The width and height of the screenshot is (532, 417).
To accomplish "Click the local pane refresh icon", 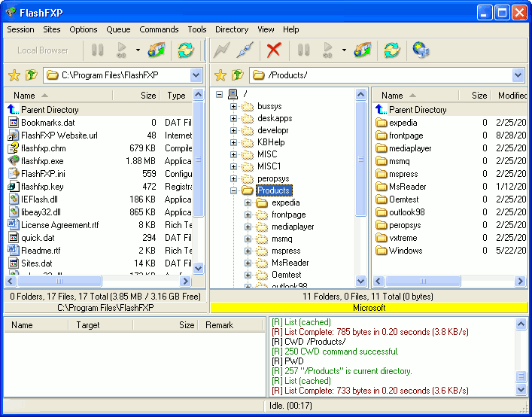I will pos(186,50).
